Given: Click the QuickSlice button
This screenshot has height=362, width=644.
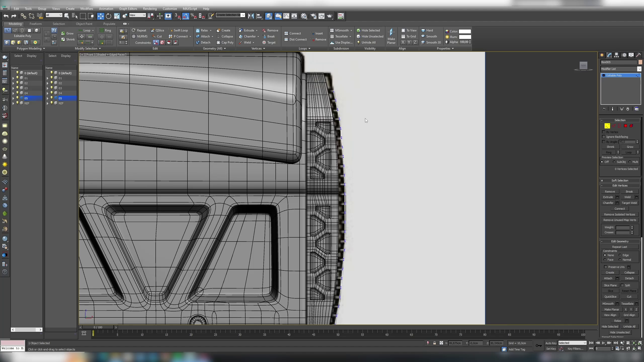Looking at the screenshot, I should tap(610, 297).
